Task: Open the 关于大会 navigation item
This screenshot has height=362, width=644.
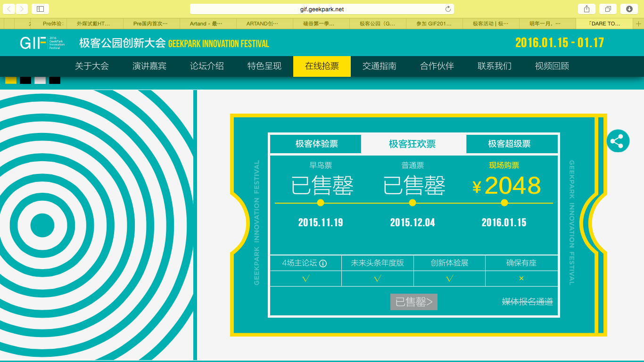Action: click(92, 66)
